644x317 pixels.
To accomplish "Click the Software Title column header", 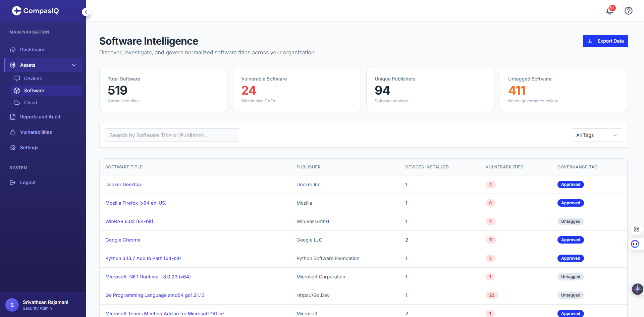I will click(x=124, y=167).
